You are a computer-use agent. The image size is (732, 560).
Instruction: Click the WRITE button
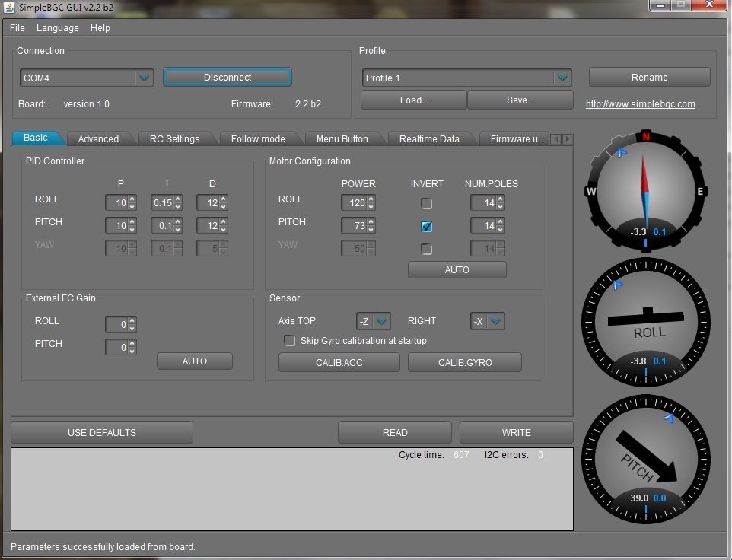516,432
